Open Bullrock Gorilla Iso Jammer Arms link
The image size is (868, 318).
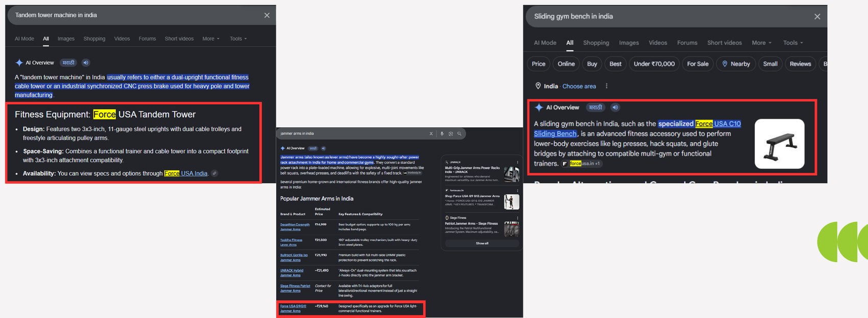294,258
